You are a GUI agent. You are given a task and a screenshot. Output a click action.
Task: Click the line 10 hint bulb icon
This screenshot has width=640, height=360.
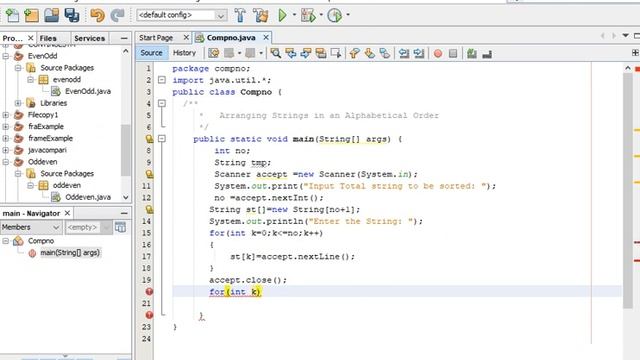pos(149,174)
